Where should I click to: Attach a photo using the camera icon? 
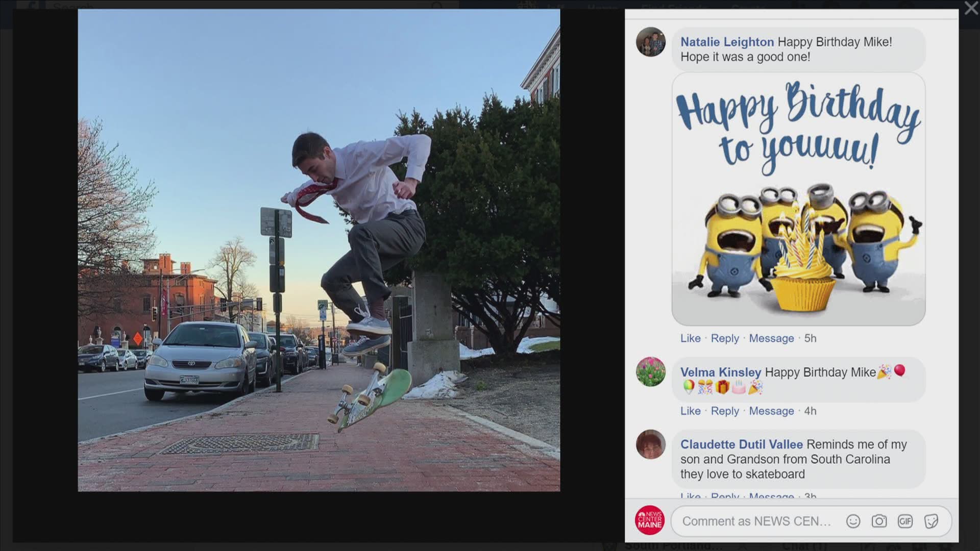click(879, 521)
